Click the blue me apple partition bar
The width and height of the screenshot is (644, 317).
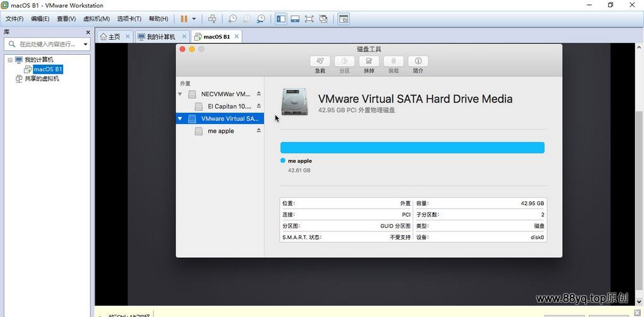tap(413, 148)
